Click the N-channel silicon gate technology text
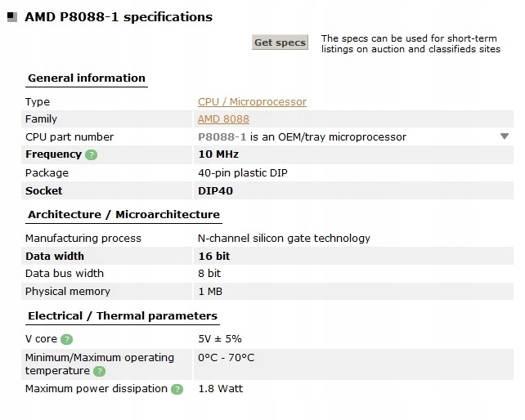The image size is (525, 420). point(284,239)
